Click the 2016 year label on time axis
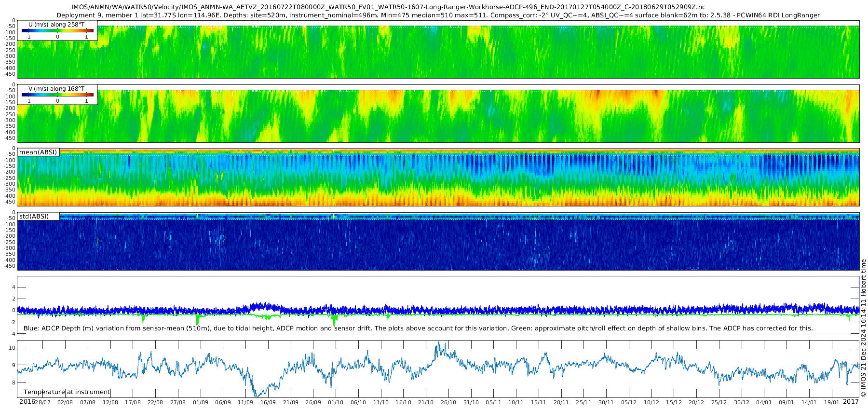Screen dimensions: 868x410 tap(27, 401)
